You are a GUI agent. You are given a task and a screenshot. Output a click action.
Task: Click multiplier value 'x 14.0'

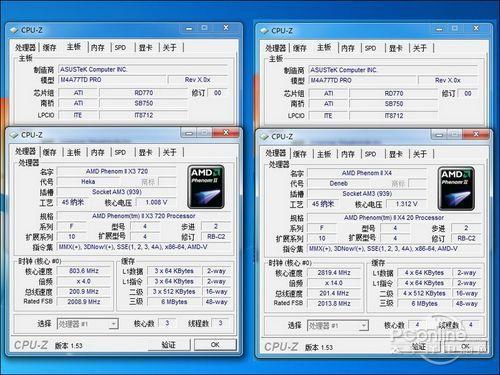pos(334,283)
